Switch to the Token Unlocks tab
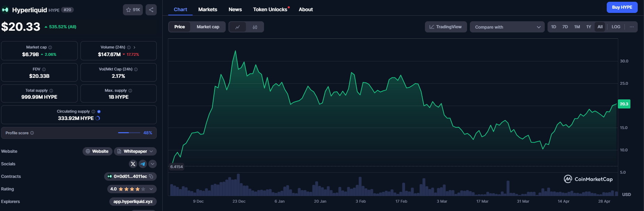 271,9
